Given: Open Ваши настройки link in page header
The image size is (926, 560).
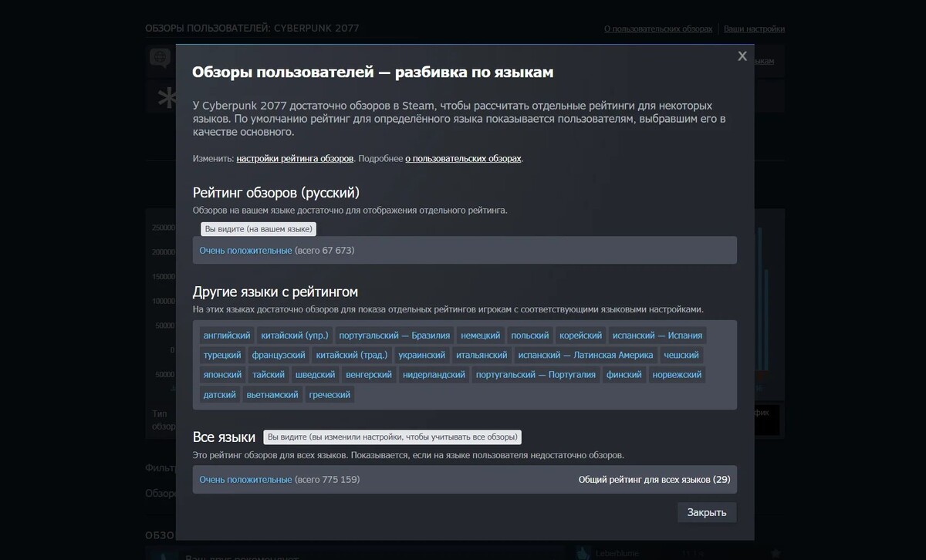Looking at the screenshot, I should 754,29.
